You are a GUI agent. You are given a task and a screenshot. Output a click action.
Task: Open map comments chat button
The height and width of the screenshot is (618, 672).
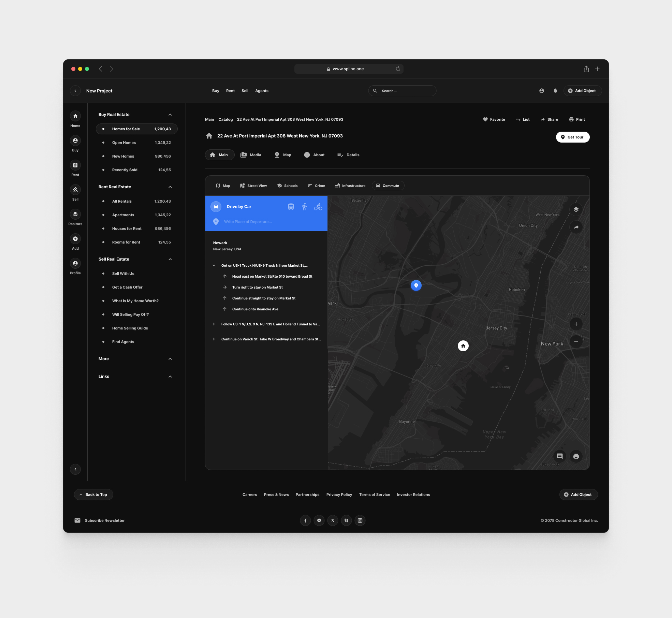(x=560, y=456)
